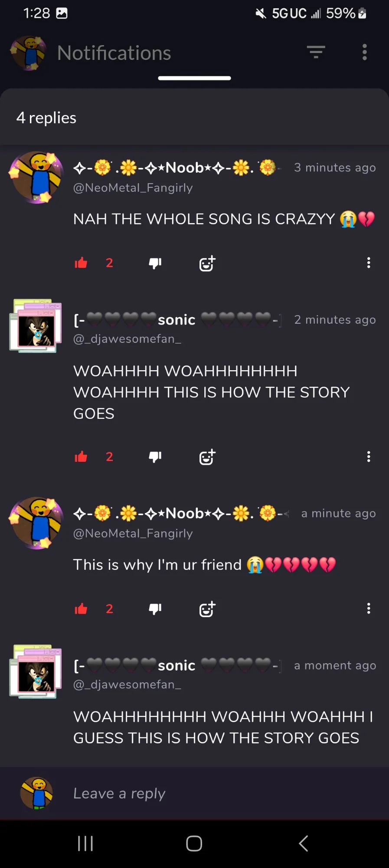389x868 pixels.
Task: Open @_djawesomefan_ profile from the second reply
Action: [x=127, y=339]
